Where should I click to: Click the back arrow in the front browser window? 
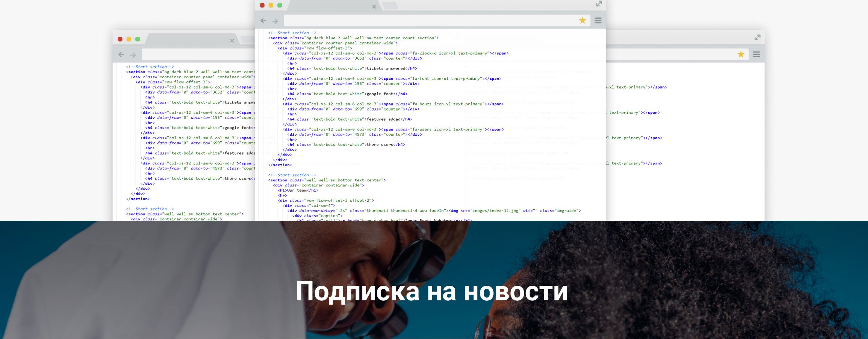263,21
